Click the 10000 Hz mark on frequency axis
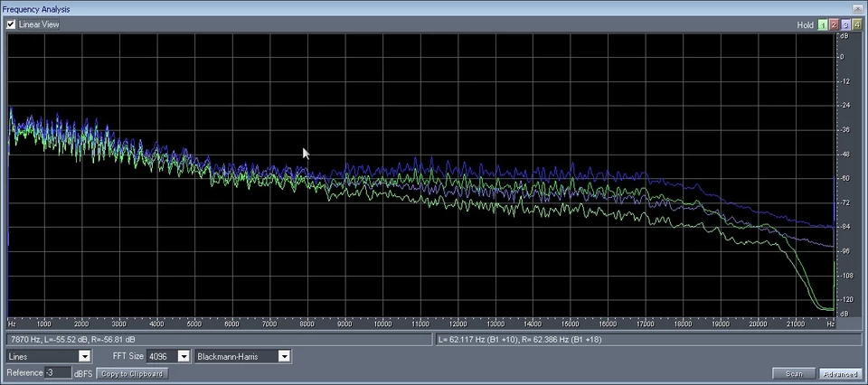 382,323
